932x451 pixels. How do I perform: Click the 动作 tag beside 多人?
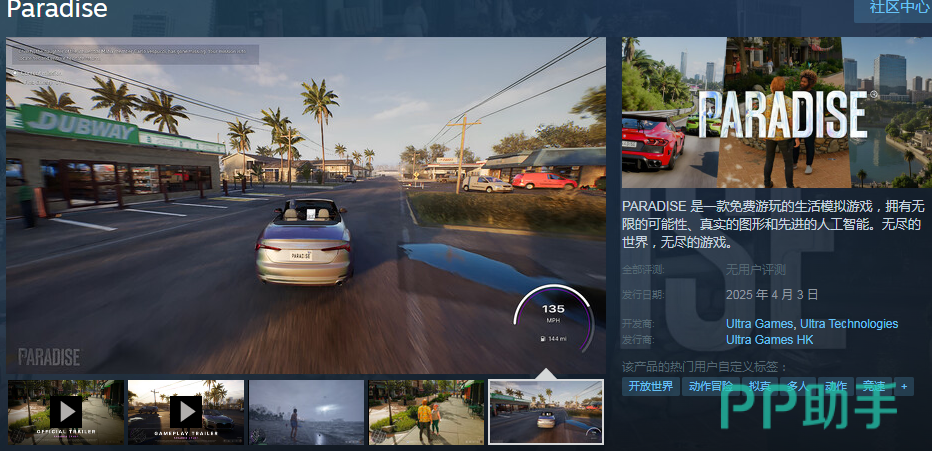pos(835,386)
